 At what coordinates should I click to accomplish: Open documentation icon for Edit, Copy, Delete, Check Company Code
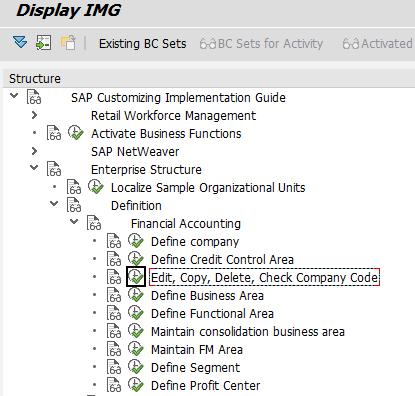[x=114, y=277]
